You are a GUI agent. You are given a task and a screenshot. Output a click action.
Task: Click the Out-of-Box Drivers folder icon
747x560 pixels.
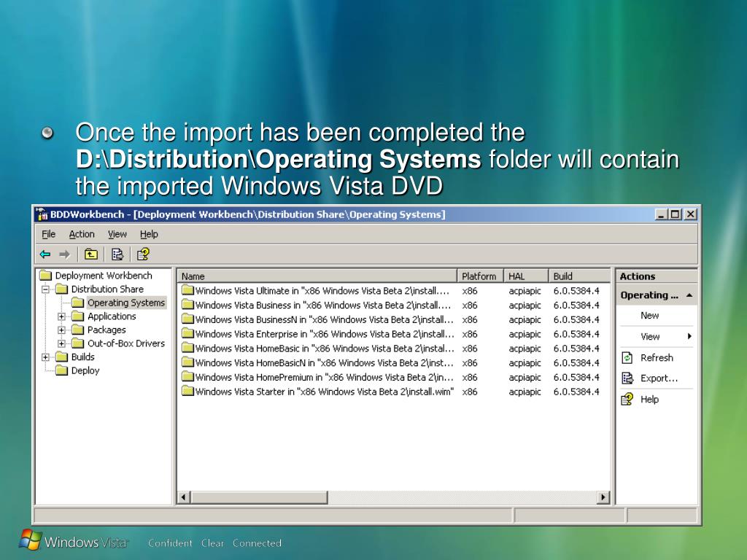(77, 343)
